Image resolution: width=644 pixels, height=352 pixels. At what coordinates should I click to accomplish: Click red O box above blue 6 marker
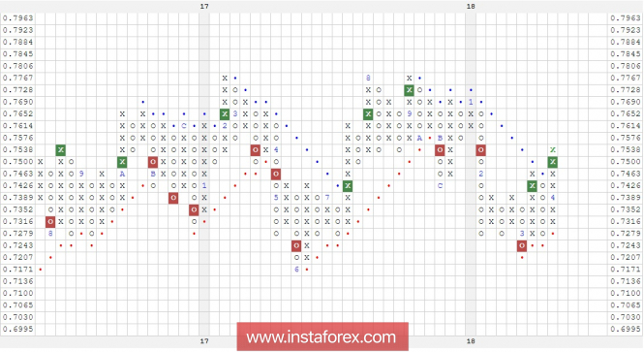[x=296, y=245]
